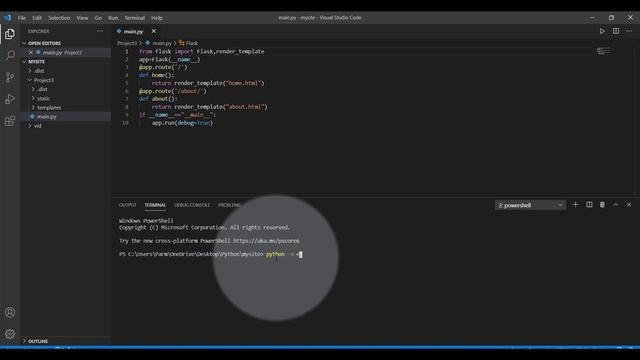Switch to the Output panel tab
This screenshot has width=640, height=360.
127,205
